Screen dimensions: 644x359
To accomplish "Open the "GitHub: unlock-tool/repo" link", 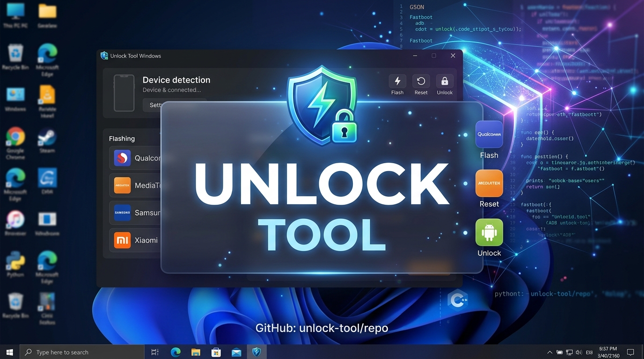I will [322, 328].
